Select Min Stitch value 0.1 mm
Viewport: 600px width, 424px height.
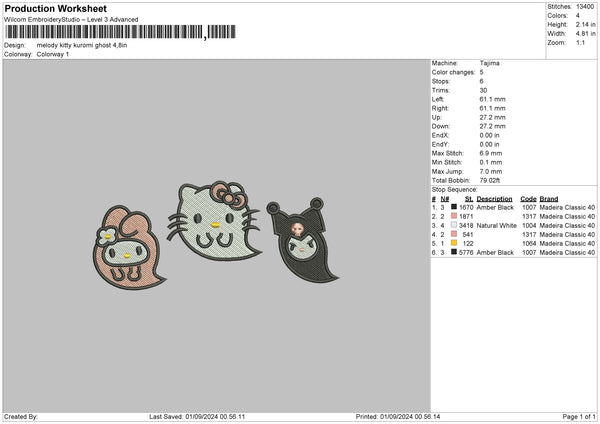[491, 163]
